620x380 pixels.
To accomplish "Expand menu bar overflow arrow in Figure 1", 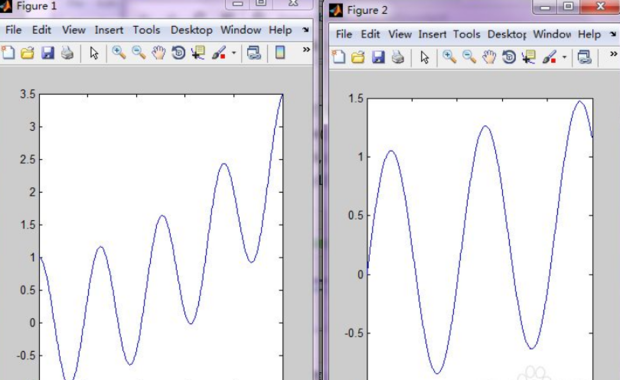I will [305, 30].
